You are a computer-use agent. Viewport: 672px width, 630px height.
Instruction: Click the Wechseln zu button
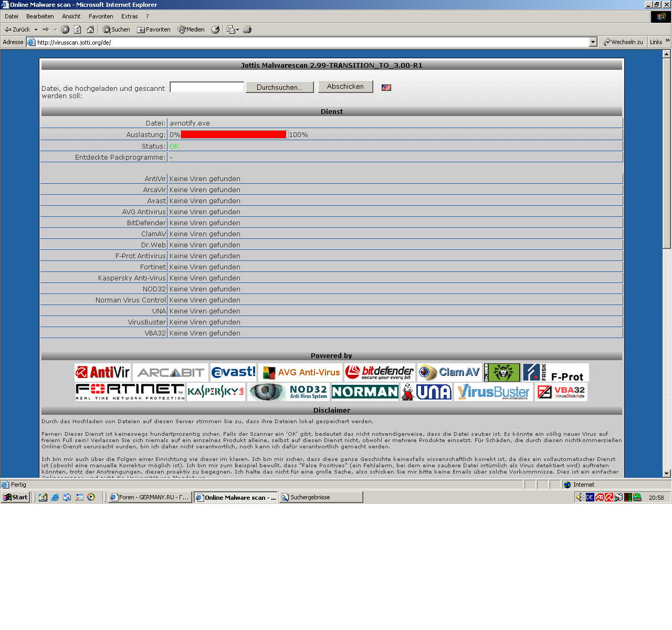tap(623, 42)
